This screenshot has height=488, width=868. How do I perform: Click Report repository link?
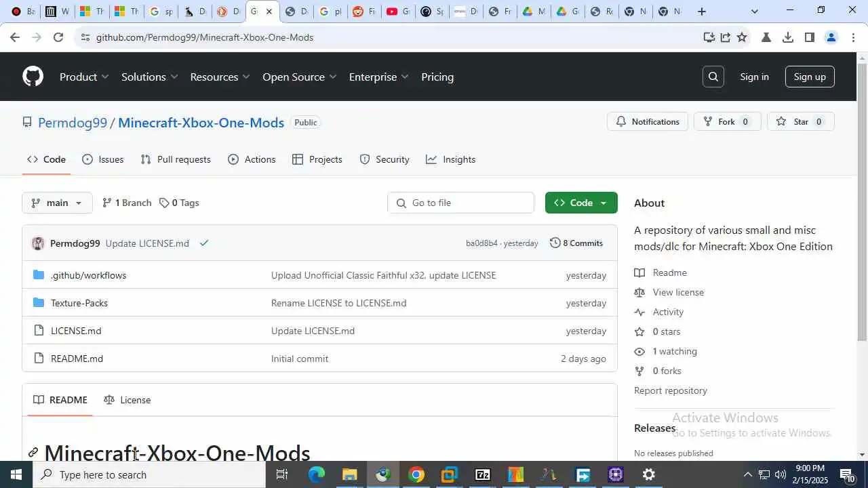point(671,390)
